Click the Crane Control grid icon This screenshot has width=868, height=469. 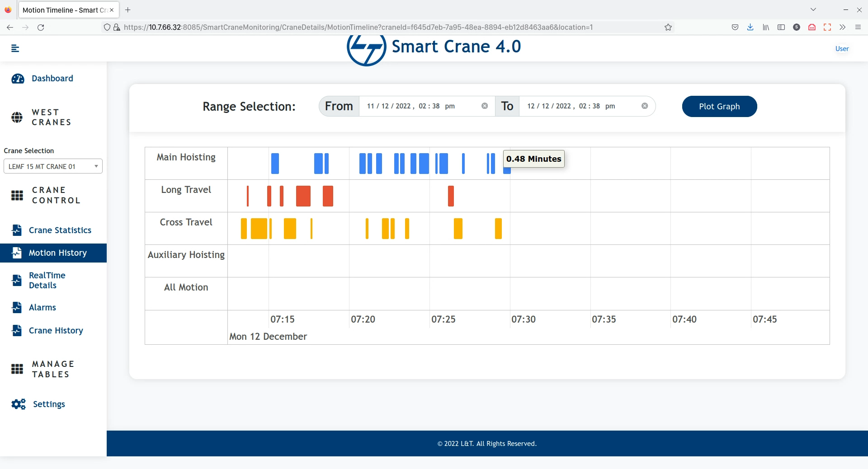17,195
